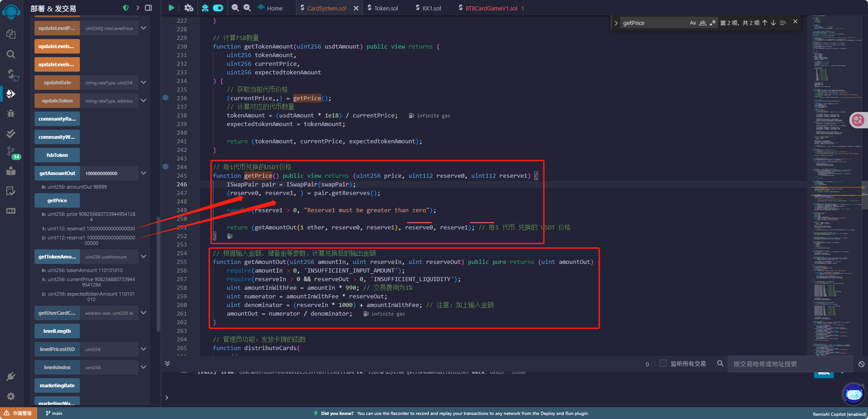Go to previous find match arrow

coord(764,23)
